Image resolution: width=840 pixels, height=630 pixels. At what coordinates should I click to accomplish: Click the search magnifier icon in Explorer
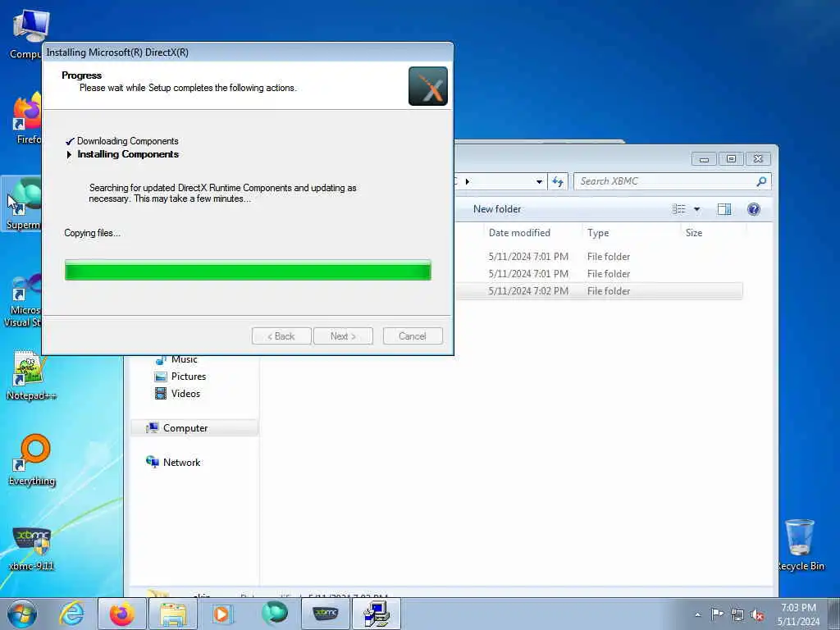[761, 181]
